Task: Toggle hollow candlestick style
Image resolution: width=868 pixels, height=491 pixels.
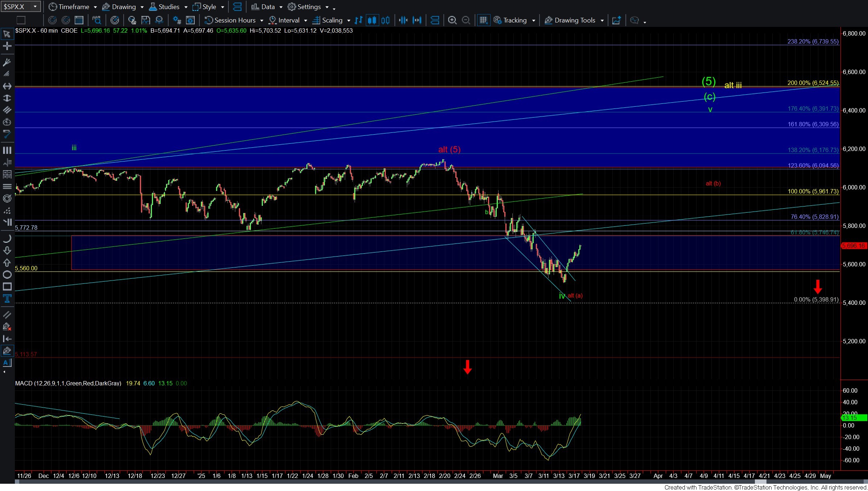Action: point(385,20)
